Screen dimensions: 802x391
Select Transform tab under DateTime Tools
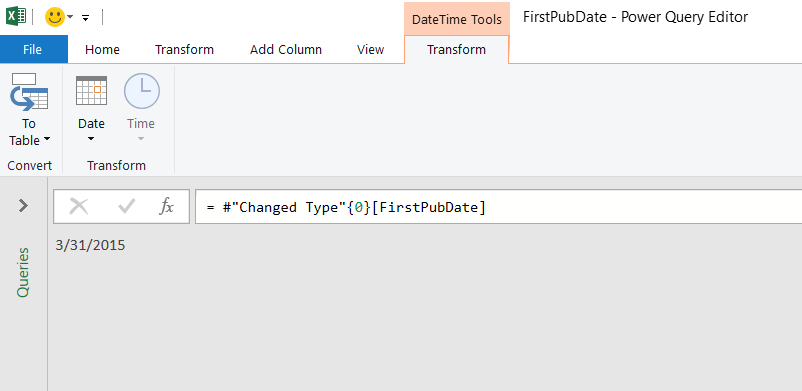456,50
